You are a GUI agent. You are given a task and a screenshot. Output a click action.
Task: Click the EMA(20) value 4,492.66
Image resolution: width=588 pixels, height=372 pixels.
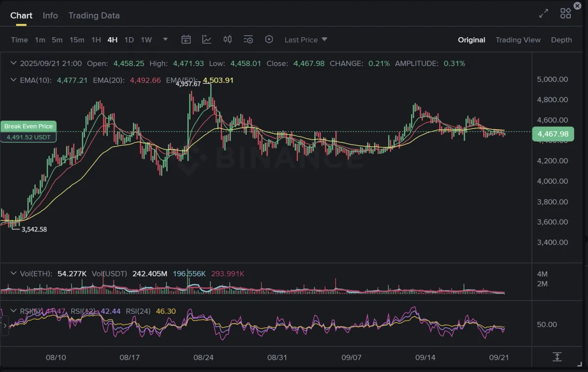coord(145,80)
